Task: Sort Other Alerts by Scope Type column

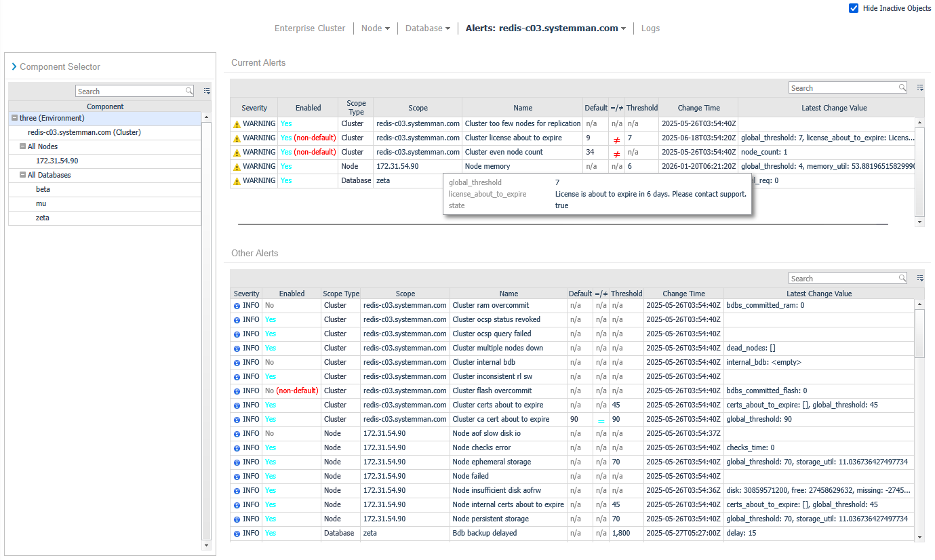Action: [x=341, y=294]
